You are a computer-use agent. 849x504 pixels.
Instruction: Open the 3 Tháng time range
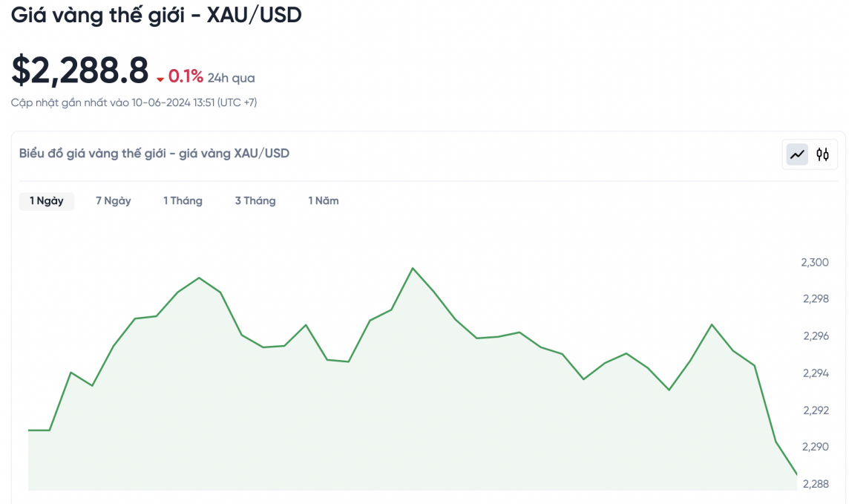pos(255,200)
